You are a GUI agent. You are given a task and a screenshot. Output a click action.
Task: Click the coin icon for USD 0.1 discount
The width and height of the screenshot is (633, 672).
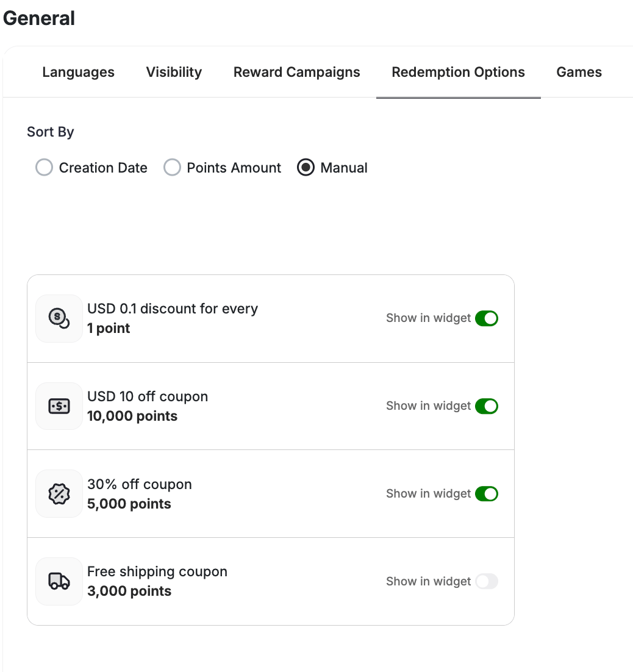pos(59,318)
